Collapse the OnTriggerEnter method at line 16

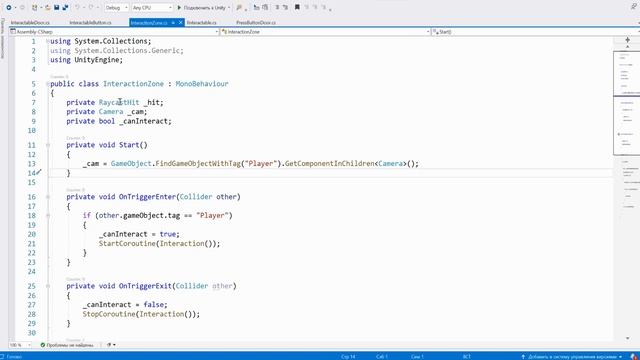pos(48,197)
